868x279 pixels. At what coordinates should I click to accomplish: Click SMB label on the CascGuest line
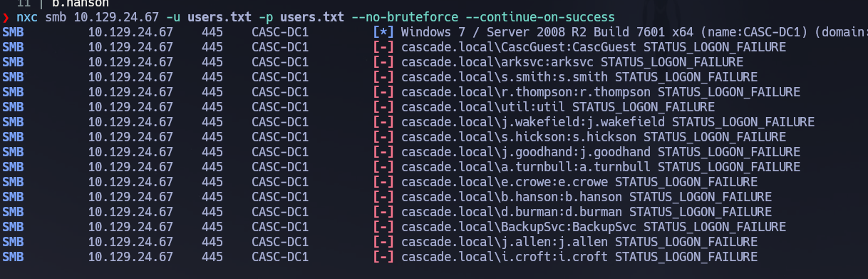tap(13, 47)
